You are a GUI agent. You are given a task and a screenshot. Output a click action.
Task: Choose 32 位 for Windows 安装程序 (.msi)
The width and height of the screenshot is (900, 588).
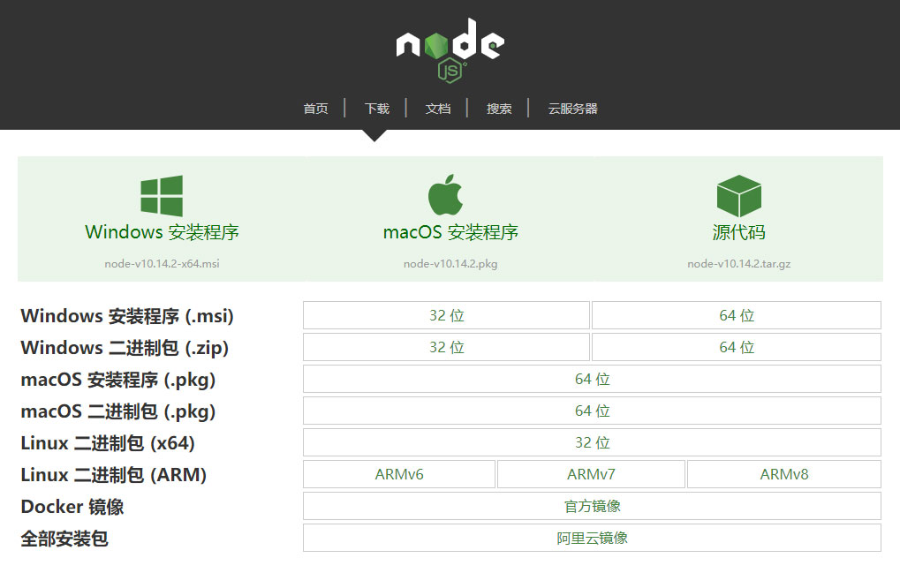tap(446, 315)
